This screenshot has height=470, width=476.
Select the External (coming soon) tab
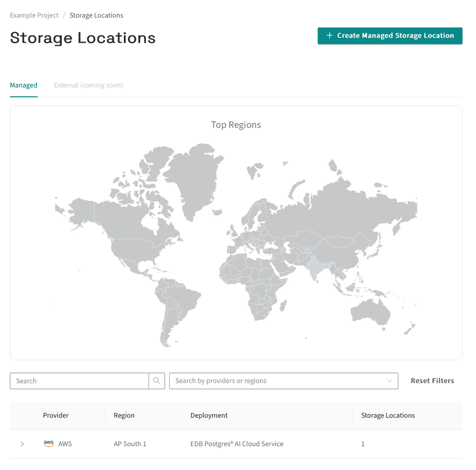[x=88, y=85]
